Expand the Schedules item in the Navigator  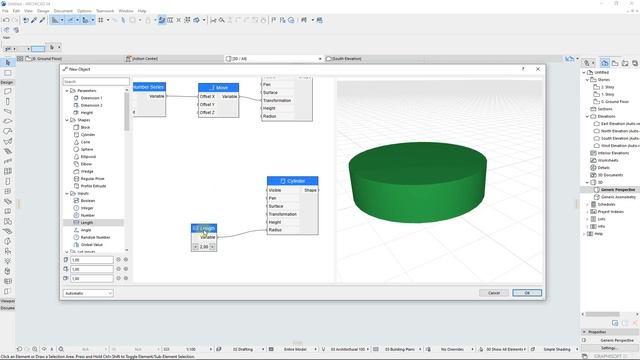click(x=587, y=204)
